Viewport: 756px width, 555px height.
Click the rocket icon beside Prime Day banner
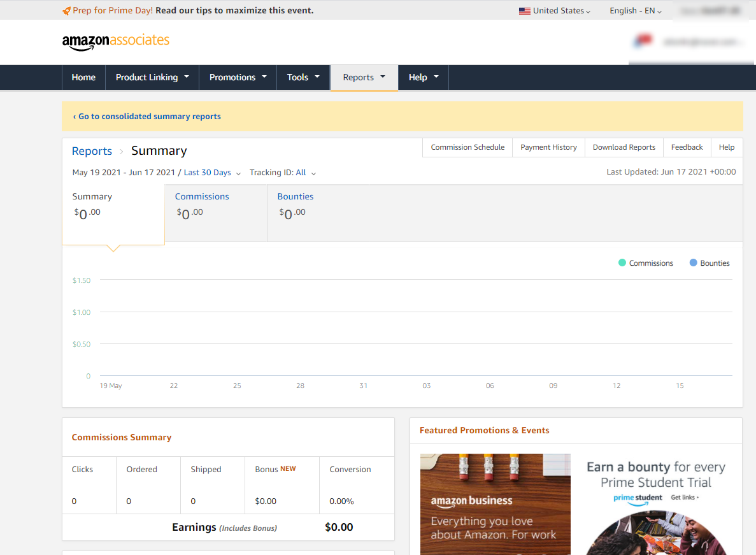[x=66, y=11]
